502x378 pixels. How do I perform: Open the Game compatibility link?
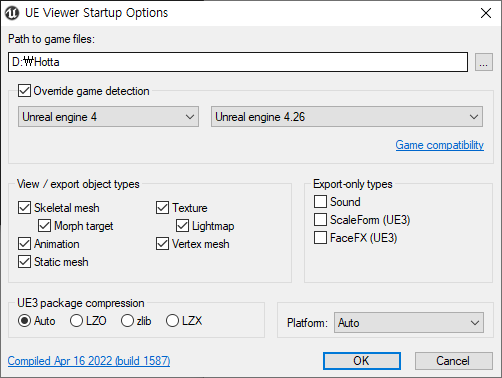pos(439,145)
